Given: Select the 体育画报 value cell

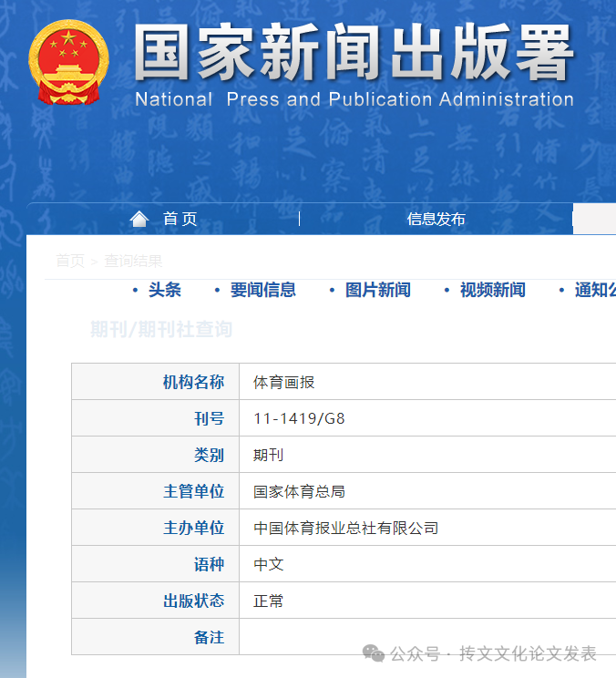Looking at the screenshot, I should [283, 382].
